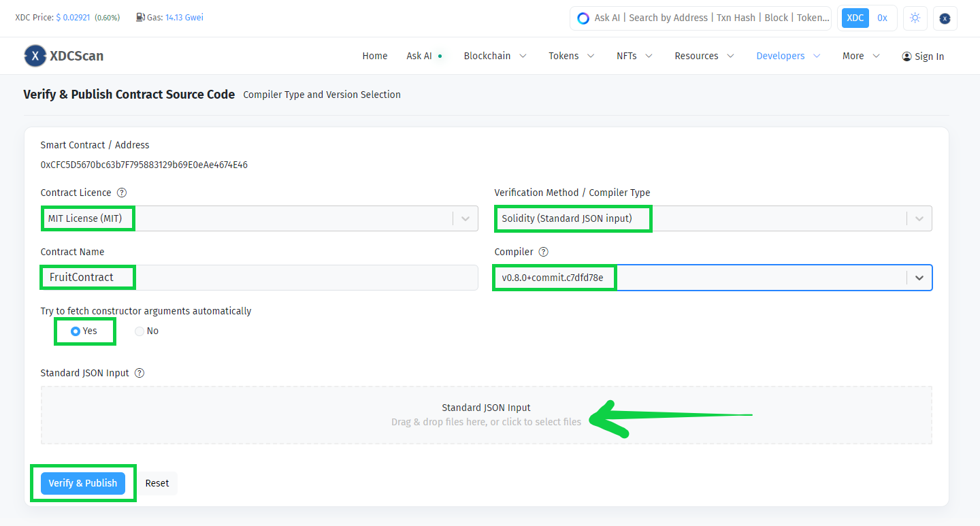Click the XDC network round icon button
980x526 pixels.
click(945, 18)
